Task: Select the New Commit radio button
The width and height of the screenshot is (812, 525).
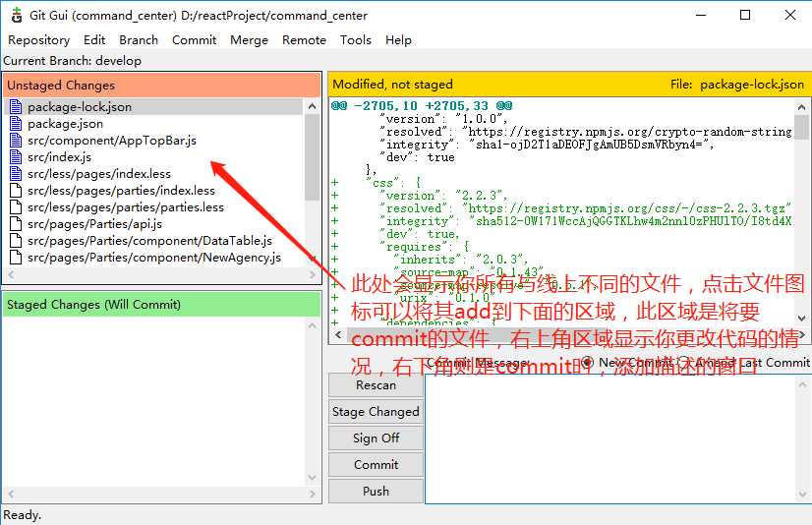Action: (587, 362)
